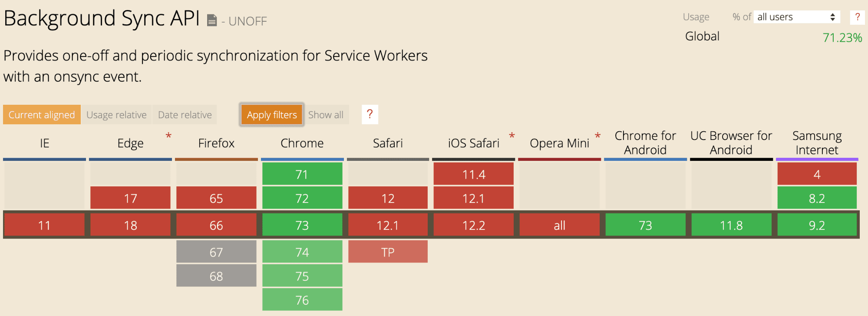Image resolution: width=868 pixels, height=316 pixels.
Task: Select the Chrome 74 cell
Action: tap(302, 252)
